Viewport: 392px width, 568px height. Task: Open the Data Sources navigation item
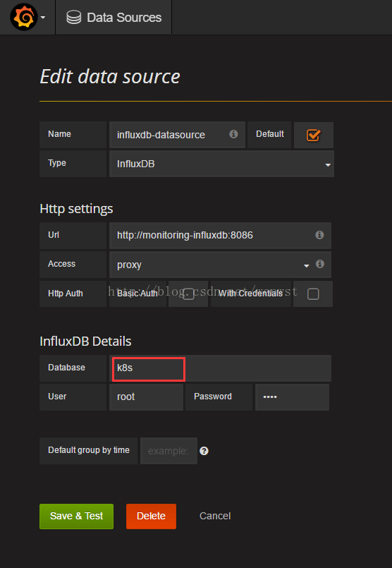click(x=114, y=18)
